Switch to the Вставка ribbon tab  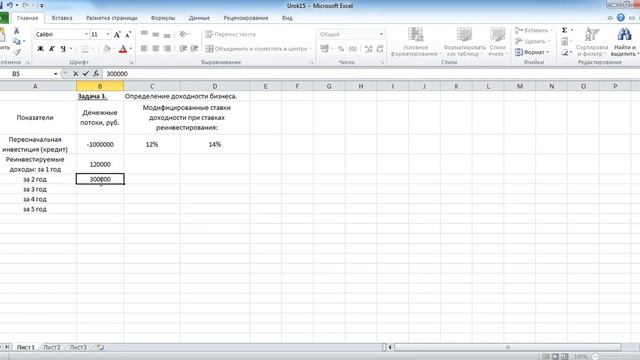(62, 18)
